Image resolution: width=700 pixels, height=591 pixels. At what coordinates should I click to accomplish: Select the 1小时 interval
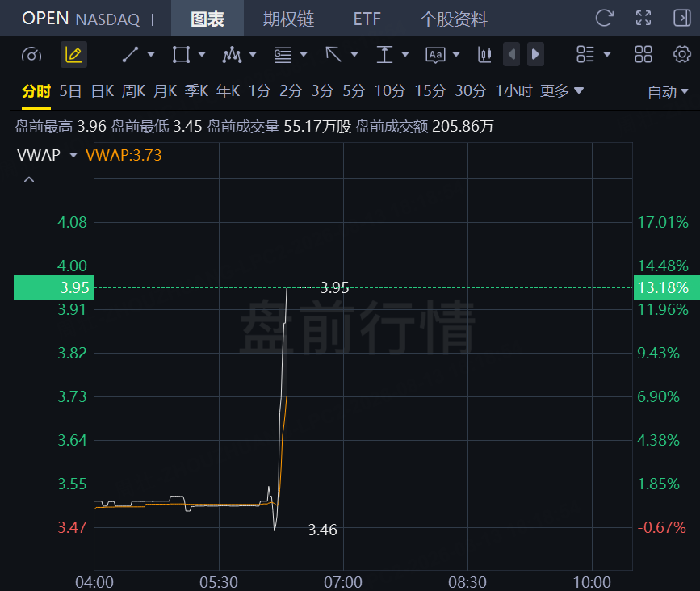pyautogui.click(x=513, y=91)
